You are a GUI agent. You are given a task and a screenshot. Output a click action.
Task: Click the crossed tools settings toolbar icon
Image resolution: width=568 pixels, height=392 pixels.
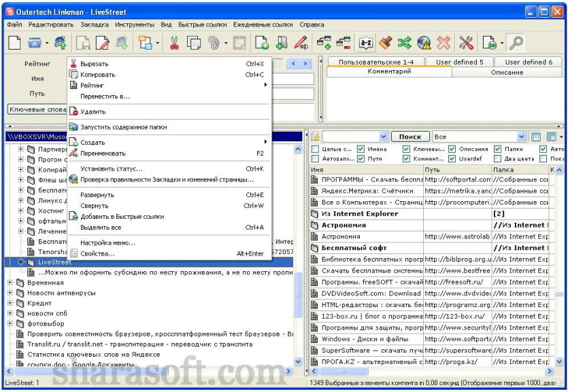pyautogui.click(x=466, y=43)
